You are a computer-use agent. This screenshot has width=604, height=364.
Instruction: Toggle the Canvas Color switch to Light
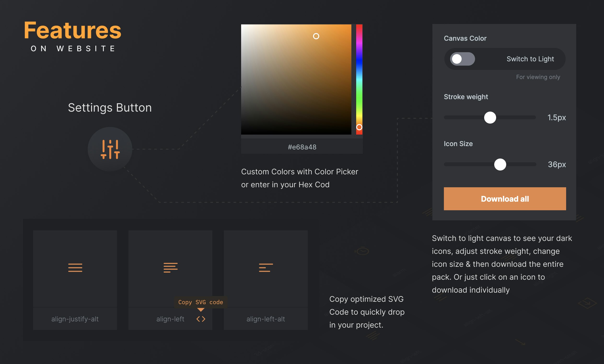coord(462,59)
